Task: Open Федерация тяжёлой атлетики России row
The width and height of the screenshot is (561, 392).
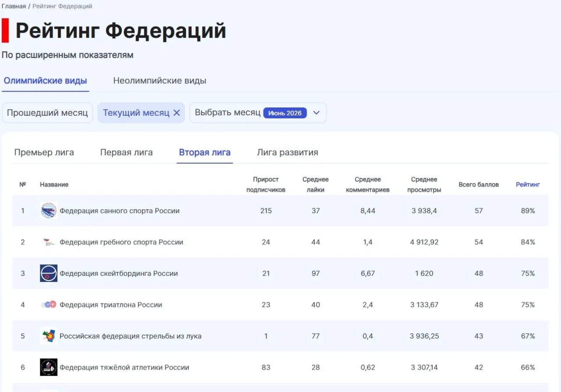Action: click(x=280, y=367)
